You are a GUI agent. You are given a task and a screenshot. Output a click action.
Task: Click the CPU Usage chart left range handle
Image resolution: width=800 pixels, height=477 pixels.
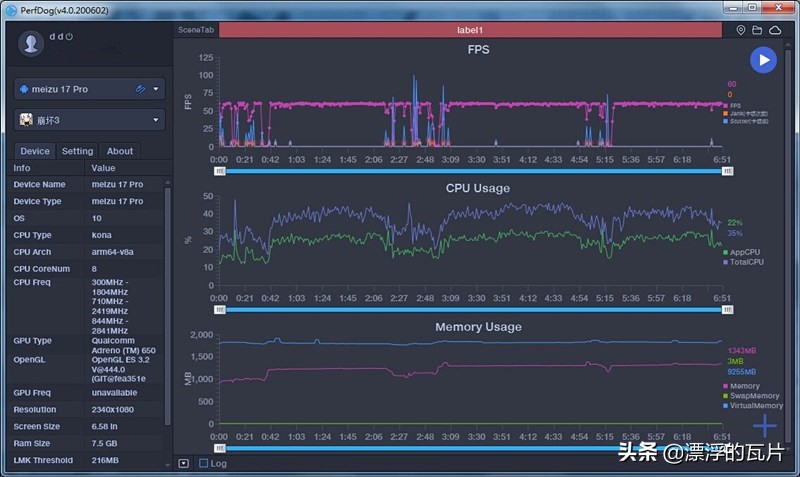tap(219, 310)
